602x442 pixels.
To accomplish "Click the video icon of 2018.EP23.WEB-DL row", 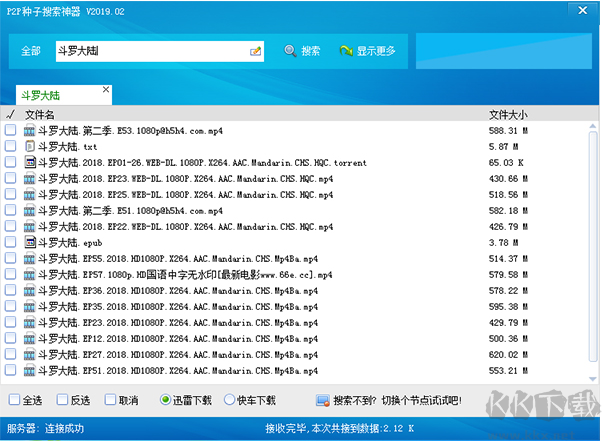I will (30, 179).
